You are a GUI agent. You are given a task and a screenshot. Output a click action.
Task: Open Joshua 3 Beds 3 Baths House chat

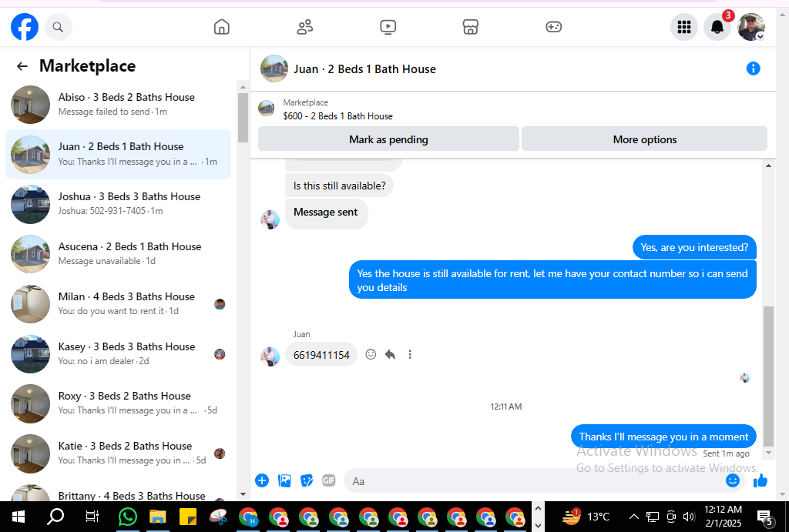pyautogui.click(x=118, y=204)
